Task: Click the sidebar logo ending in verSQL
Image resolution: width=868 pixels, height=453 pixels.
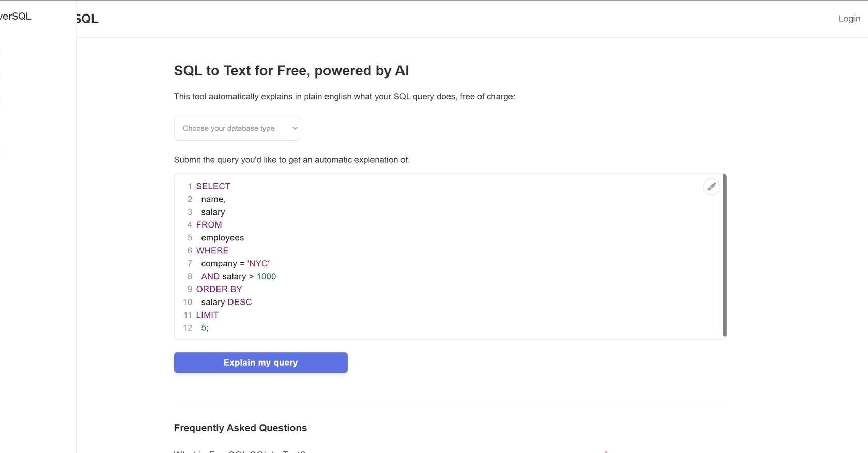Action: click(x=16, y=17)
